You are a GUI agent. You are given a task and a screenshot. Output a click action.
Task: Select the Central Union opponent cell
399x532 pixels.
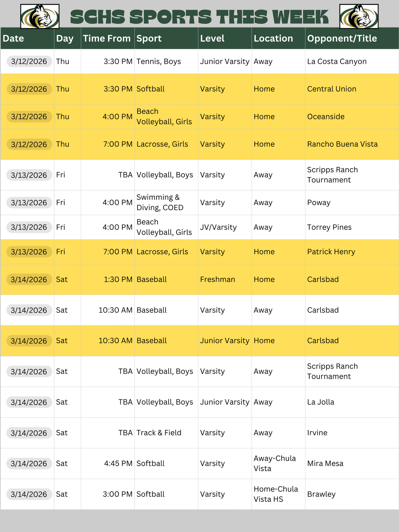click(332, 89)
